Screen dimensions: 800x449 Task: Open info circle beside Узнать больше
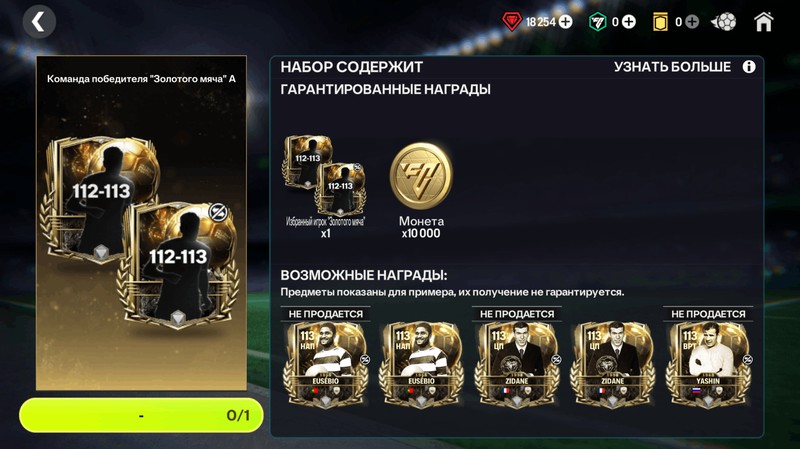[x=748, y=67]
